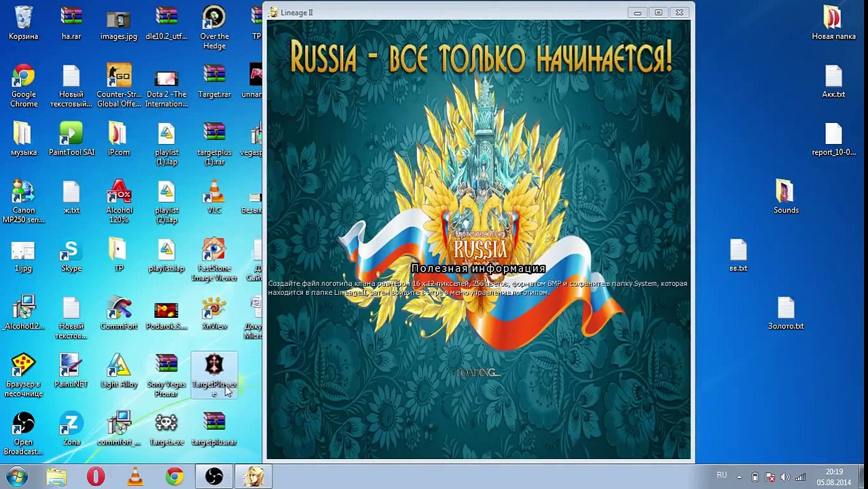868x489 pixels.
Task: Click the battery tray icon
Action: [755, 477]
